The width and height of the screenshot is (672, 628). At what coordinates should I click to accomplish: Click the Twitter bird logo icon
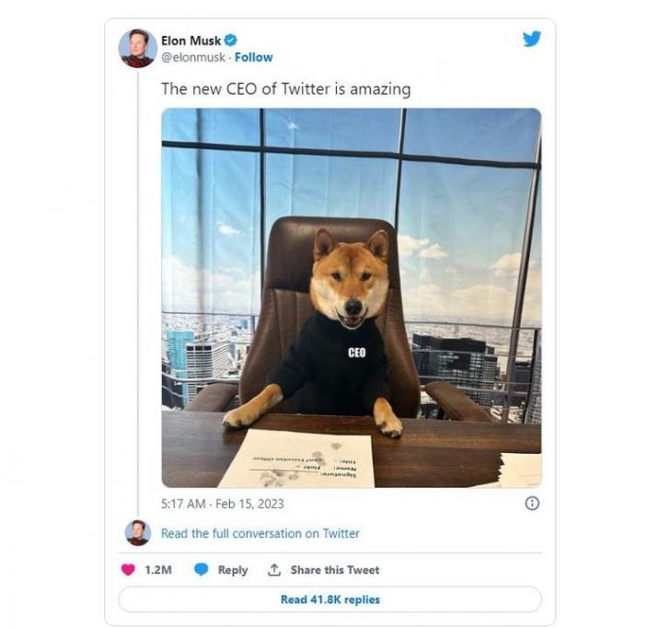[531, 39]
